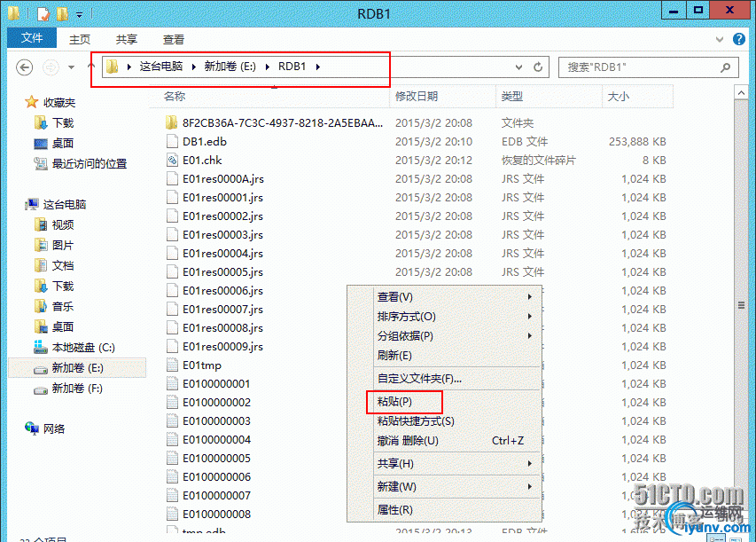
Task: Open 排序方式(O) context submenu
Action: click(x=456, y=317)
